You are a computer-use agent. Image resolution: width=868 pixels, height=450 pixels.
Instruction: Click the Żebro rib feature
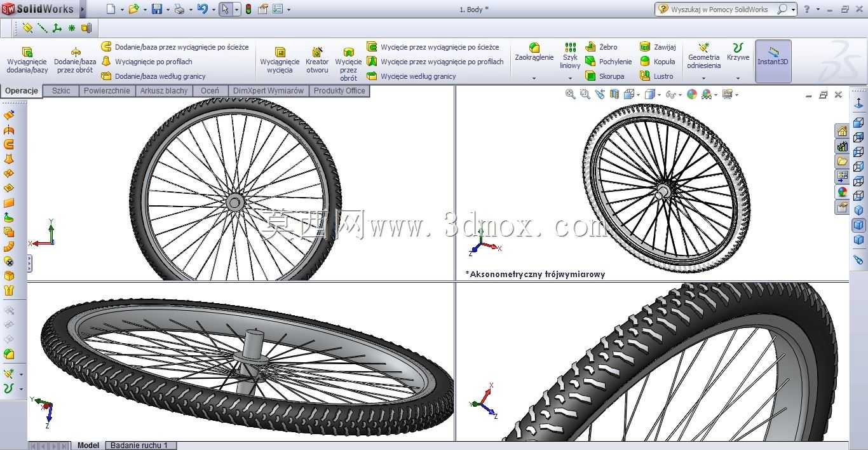click(x=601, y=47)
